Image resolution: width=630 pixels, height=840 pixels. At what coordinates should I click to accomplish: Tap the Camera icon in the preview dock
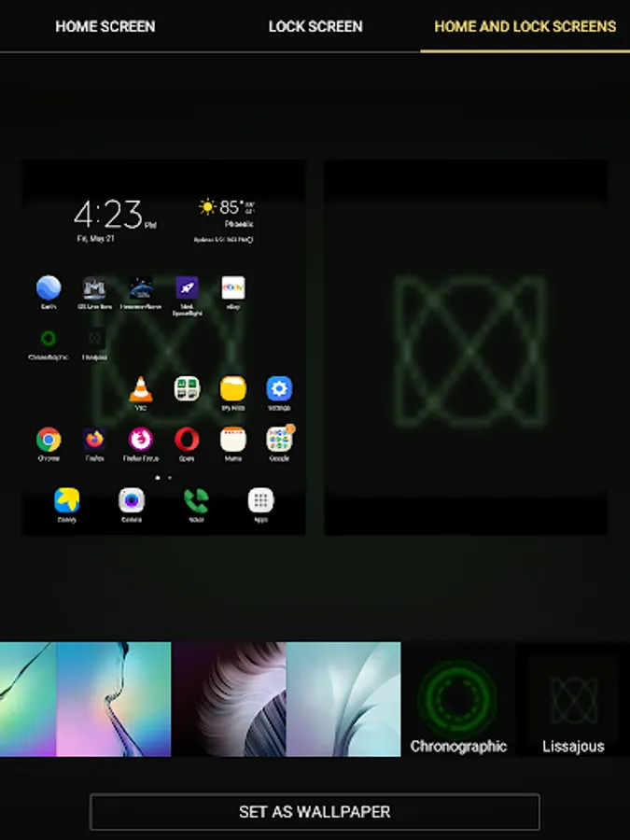pos(132,500)
